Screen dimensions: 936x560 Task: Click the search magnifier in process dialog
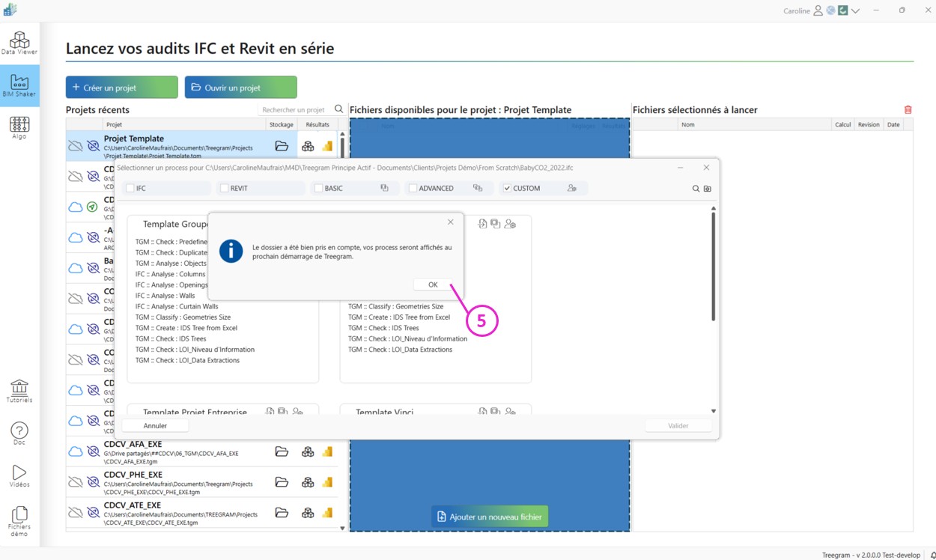coord(696,189)
